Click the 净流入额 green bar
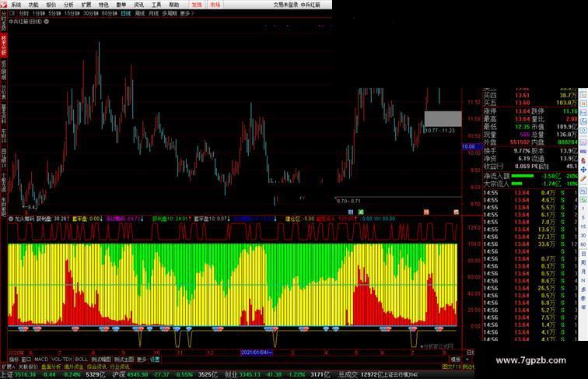This screenshot has height=379, width=588. [523, 176]
